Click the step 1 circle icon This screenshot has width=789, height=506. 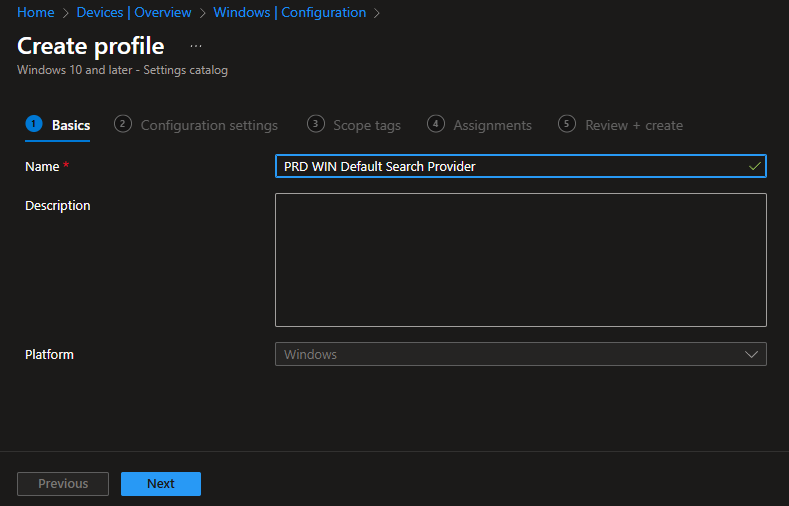tap(34, 124)
